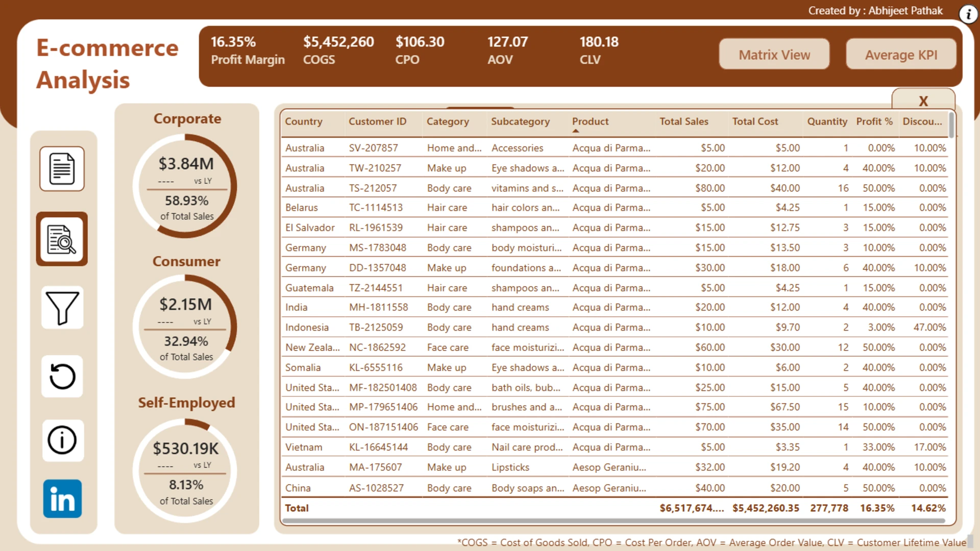Image resolution: width=980 pixels, height=551 pixels.
Task: Click the table horizontal scrollbar
Action: coord(614,521)
